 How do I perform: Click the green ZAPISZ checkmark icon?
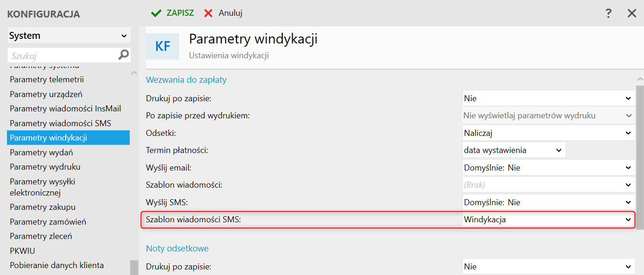pos(156,13)
